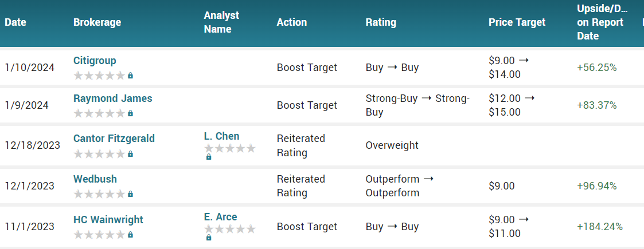Click the lock icon below L. Chen
644x249 pixels.
point(209,157)
